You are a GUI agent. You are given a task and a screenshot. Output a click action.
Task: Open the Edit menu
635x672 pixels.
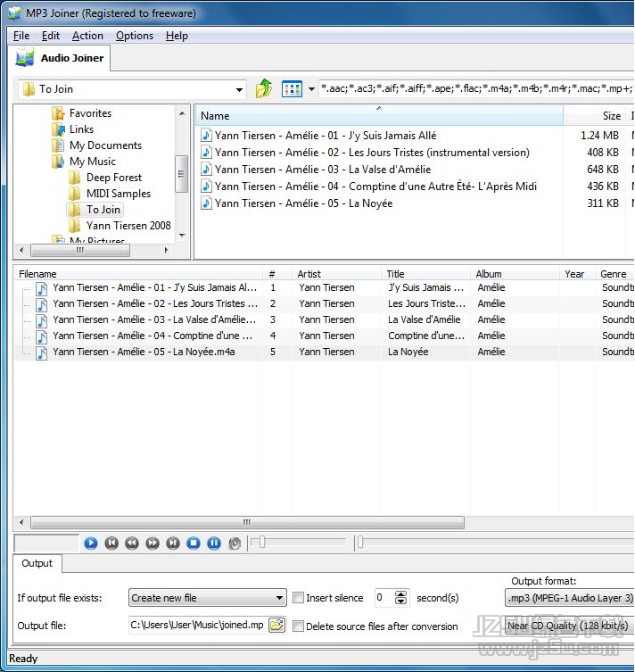(51, 36)
